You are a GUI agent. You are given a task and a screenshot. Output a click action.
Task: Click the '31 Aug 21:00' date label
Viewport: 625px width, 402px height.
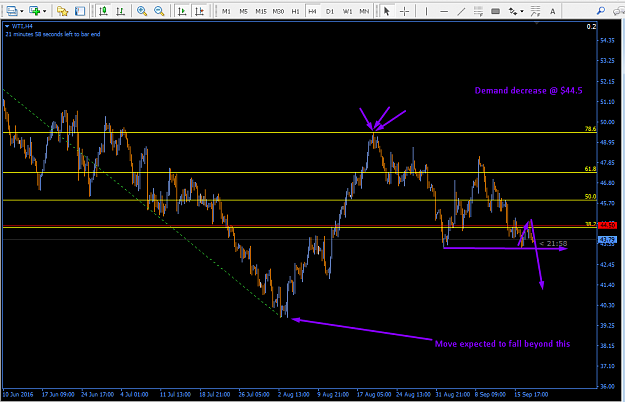pos(453,394)
